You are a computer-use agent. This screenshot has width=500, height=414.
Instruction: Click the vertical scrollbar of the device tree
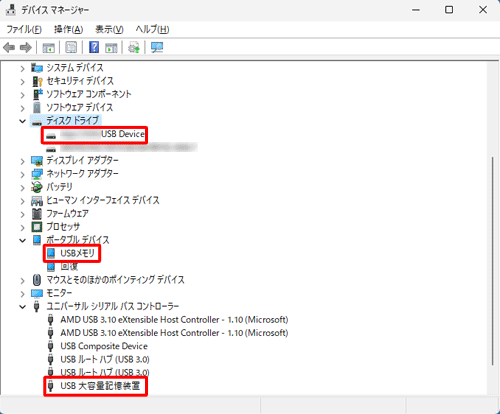493,261
